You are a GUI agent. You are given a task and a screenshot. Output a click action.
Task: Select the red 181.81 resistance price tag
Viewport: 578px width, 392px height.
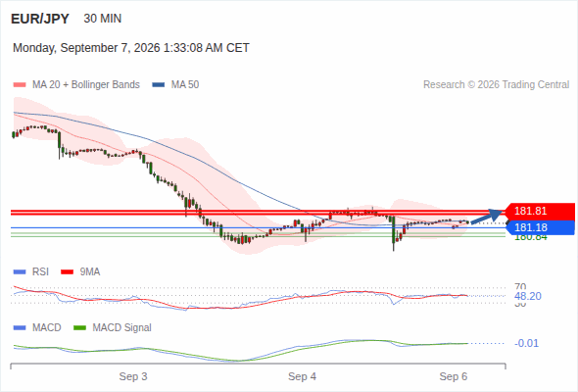coord(540,211)
